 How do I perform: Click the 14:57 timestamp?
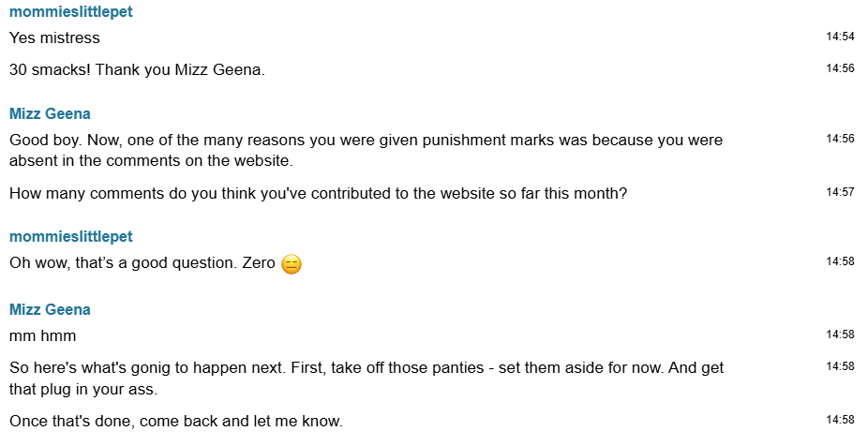[840, 191]
